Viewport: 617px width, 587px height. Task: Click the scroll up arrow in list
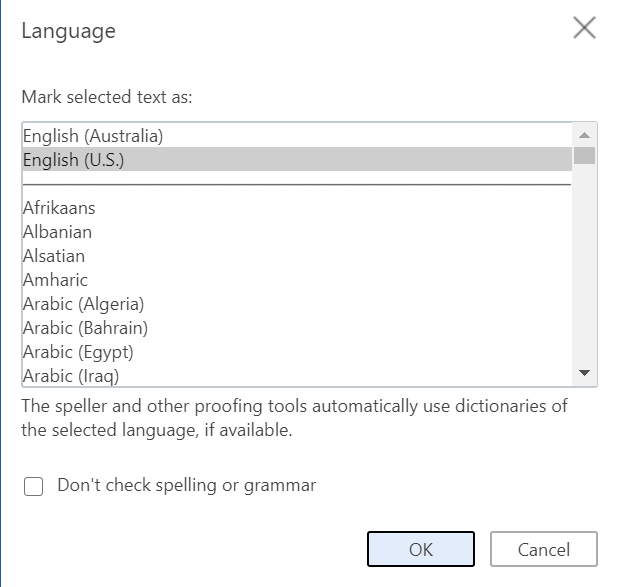point(585,135)
